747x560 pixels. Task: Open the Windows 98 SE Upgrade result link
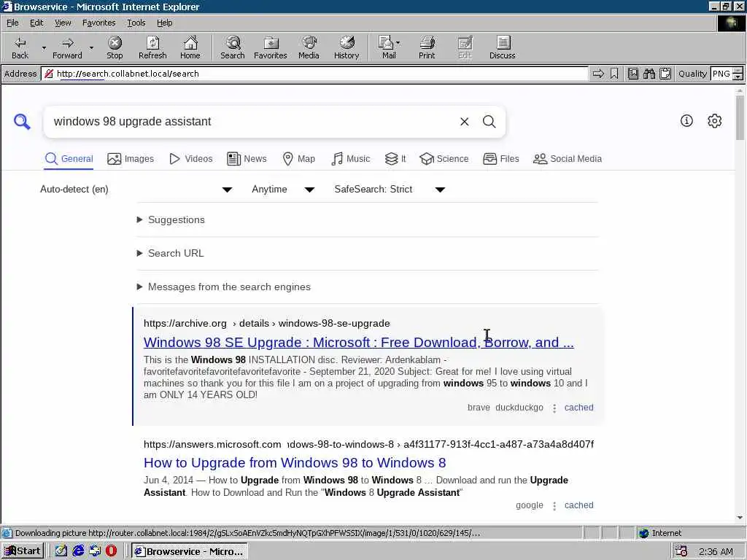coord(359,343)
